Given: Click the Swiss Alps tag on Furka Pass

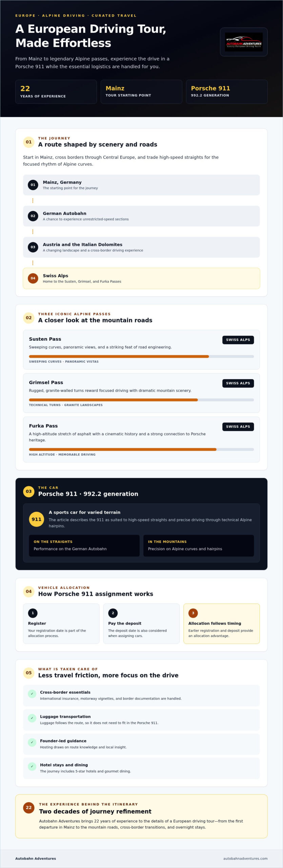Looking at the screenshot, I should click(238, 427).
